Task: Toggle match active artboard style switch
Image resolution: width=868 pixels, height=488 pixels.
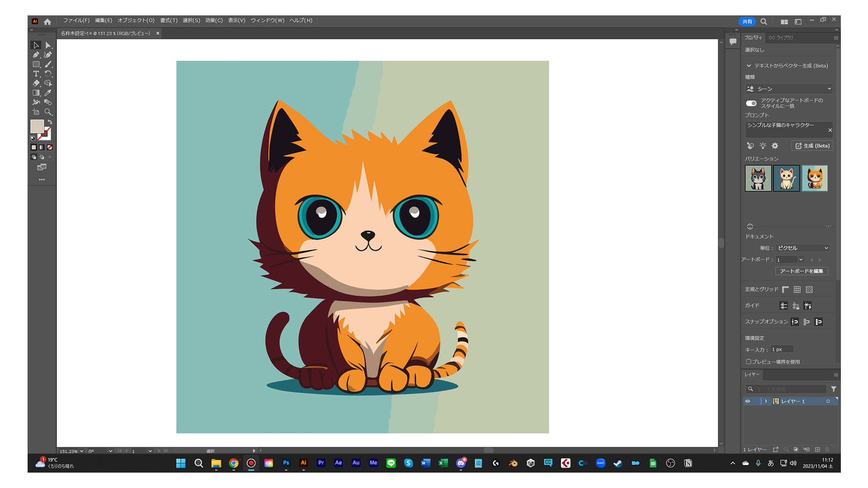Action: coord(751,103)
